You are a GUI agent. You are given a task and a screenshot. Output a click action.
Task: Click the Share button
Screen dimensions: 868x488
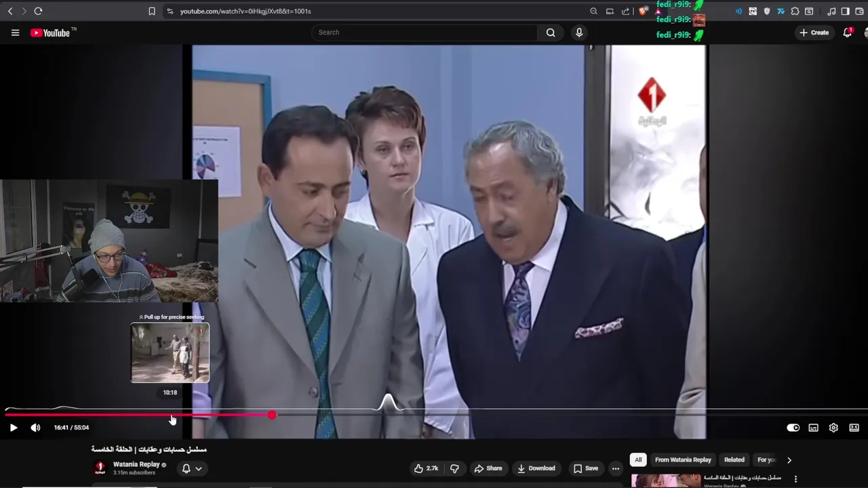[x=488, y=468]
